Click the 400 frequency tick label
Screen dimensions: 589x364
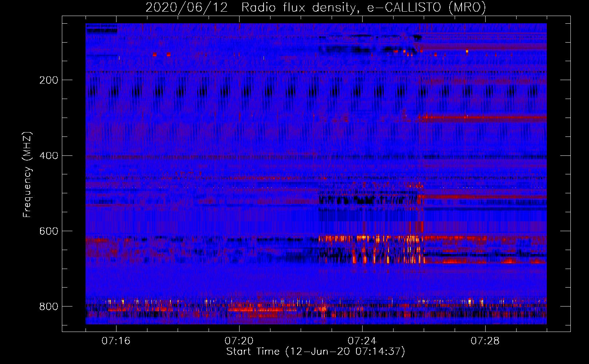(x=49, y=156)
